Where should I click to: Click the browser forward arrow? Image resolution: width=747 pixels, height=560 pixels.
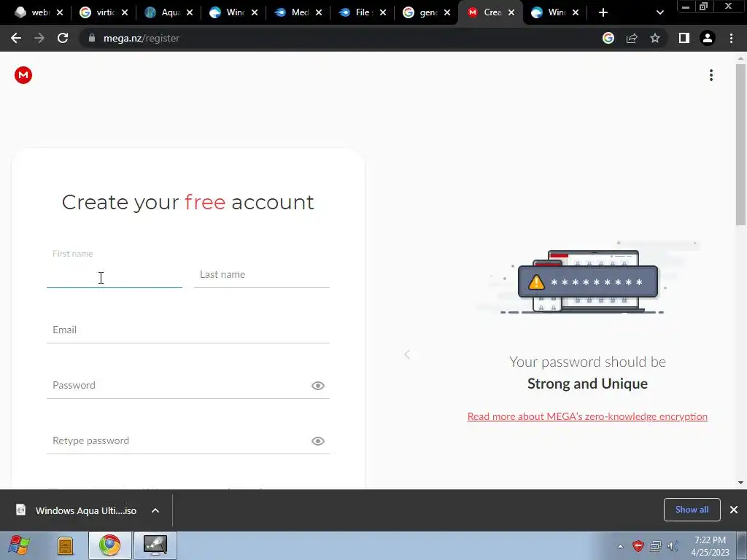click(x=39, y=38)
